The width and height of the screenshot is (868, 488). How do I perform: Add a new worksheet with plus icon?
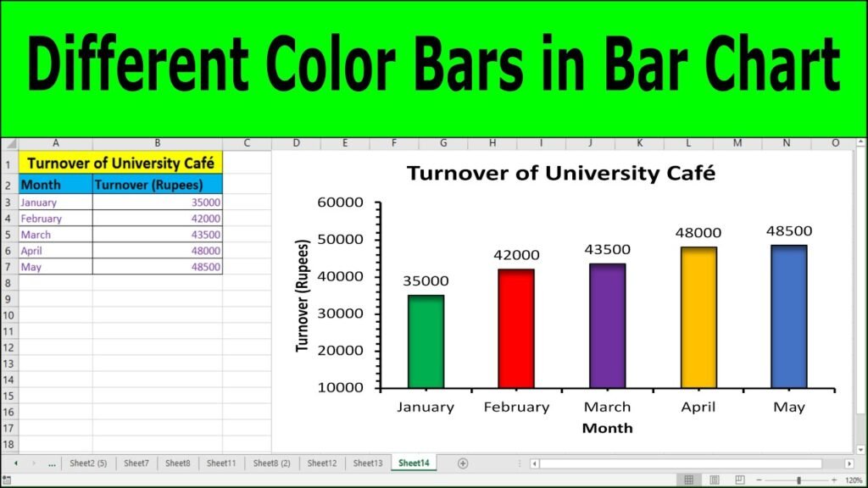pos(463,463)
